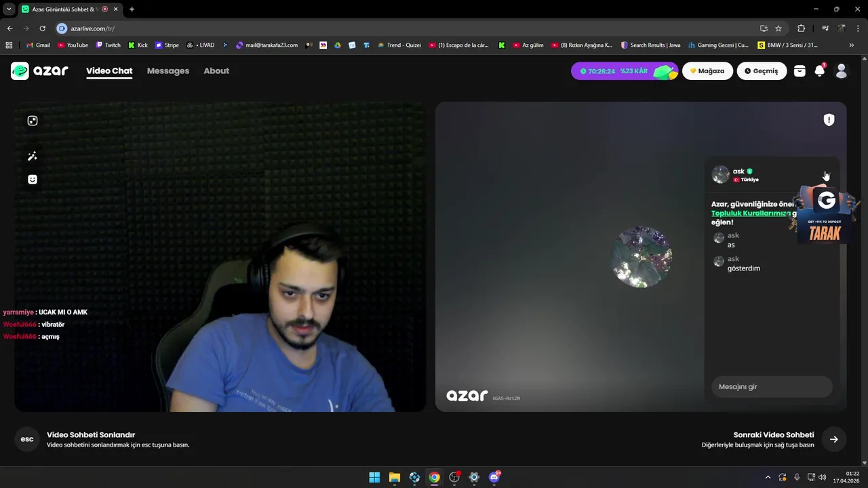This screenshot has width=868, height=488.
Task: Open the Gmail bookmark
Action: 38,45
